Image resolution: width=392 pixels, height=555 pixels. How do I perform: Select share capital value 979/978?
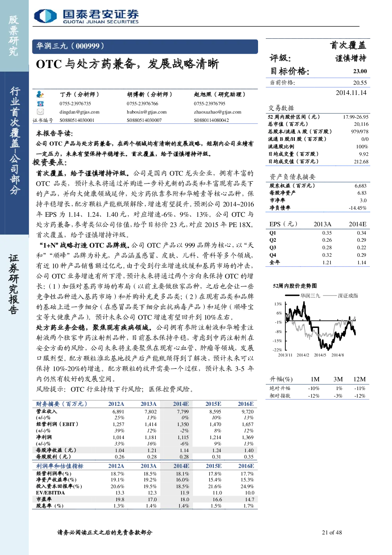point(360,132)
